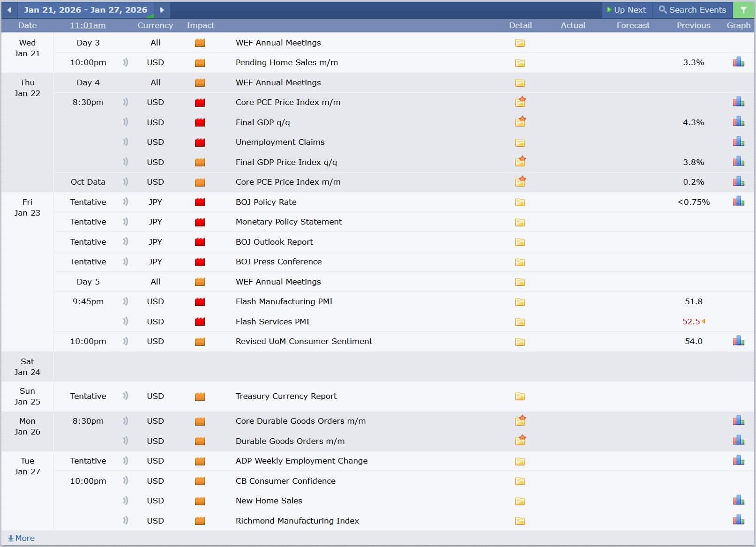Image resolution: width=756 pixels, height=547 pixels.
Task: Advance to next week with right arrow
Action: point(162,10)
